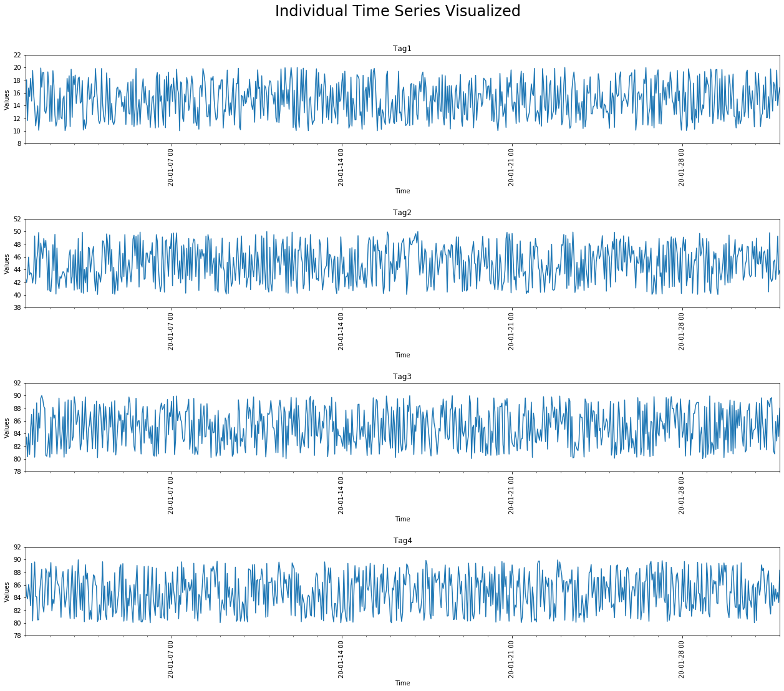
Task: Click the 78 tick label on Tag3 y-axis
Action: coord(17,470)
